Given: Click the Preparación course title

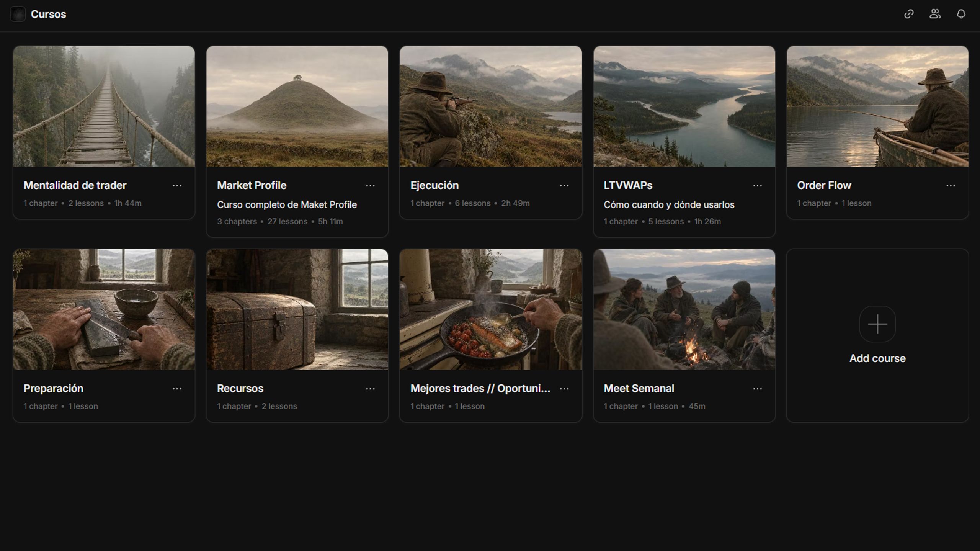Looking at the screenshot, I should click(x=54, y=388).
